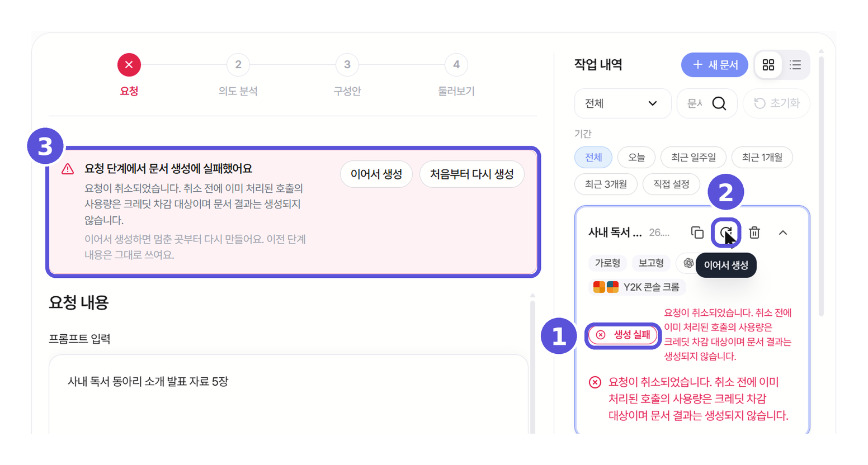Click the 가로형 tag
Screen dimensions: 868x465
click(607, 263)
